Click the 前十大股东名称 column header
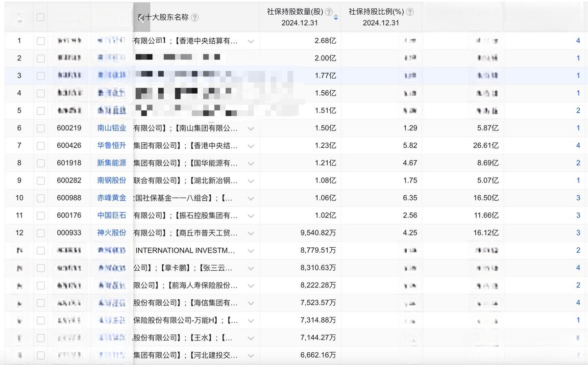Screen dimensions: 588x365 pyautogui.click(x=164, y=18)
